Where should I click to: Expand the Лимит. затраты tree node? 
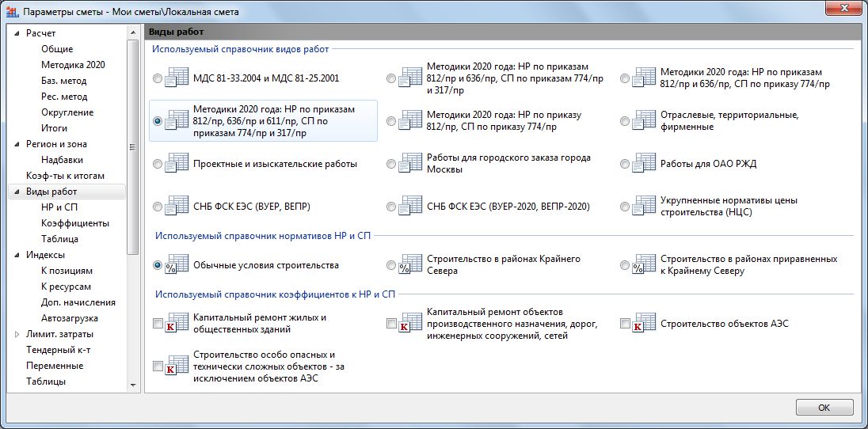point(17,334)
